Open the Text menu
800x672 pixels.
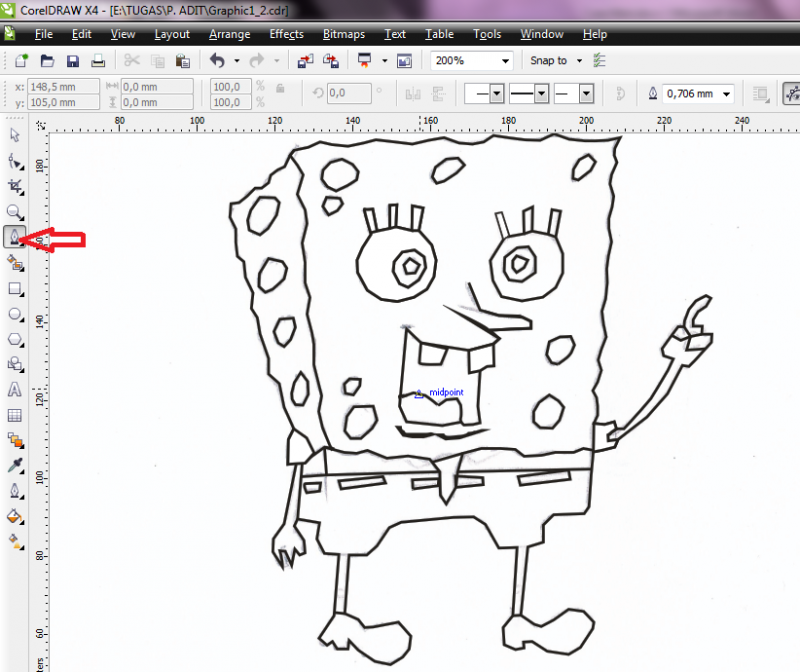click(395, 34)
